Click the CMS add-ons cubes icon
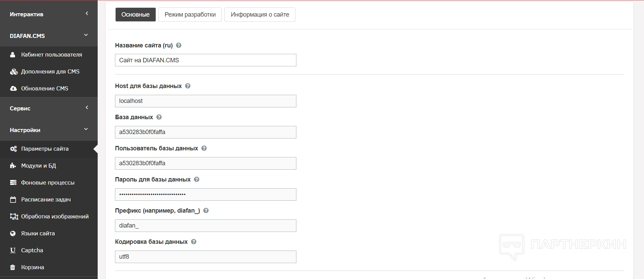 14,71
